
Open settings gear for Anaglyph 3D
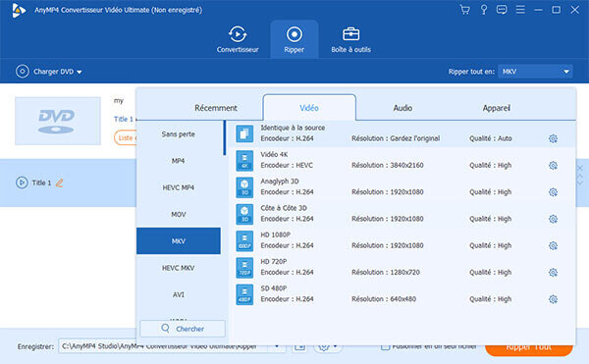[x=553, y=192]
